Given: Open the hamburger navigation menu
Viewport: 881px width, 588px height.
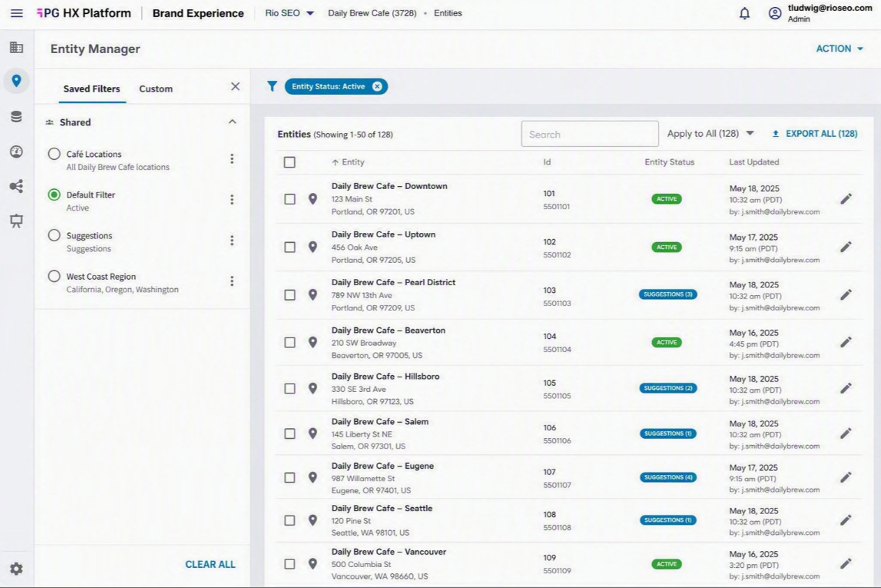Looking at the screenshot, I should point(17,13).
